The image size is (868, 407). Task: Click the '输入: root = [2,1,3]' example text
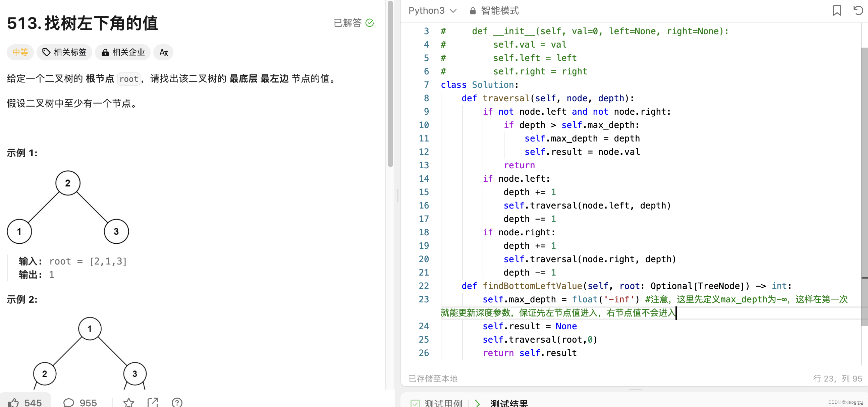pyautogui.click(x=73, y=261)
